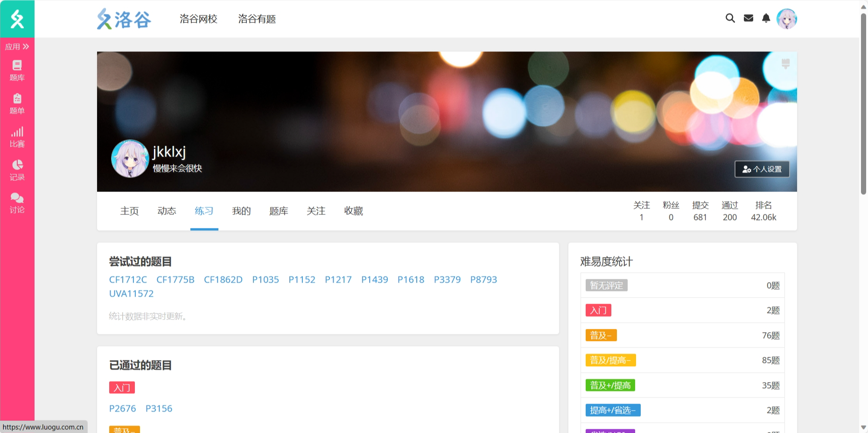Click the orange 普及− difficulty tag in 难易度统计
The image size is (868, 433).
(x=601, y=335)
